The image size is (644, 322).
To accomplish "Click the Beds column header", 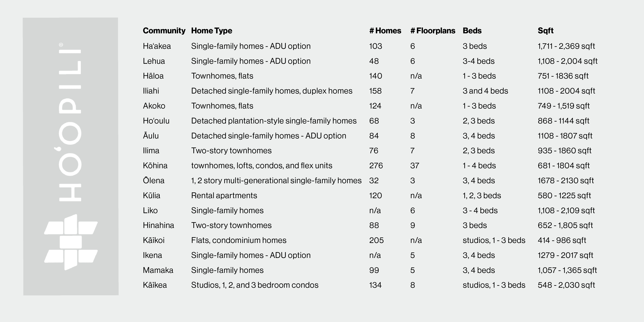I will click(472, 31).
